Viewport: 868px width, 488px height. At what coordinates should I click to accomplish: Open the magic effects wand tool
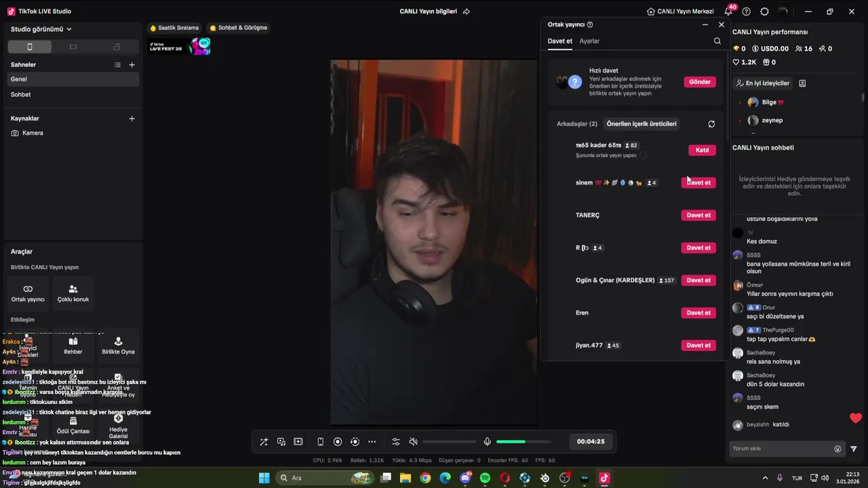pos(264,442)
